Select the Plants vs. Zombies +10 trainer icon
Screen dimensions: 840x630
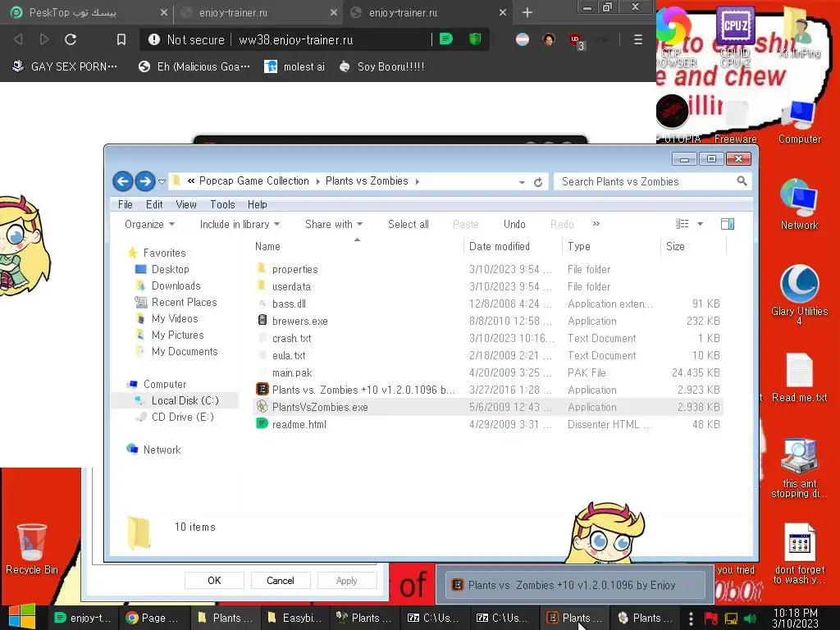(262, 389)
